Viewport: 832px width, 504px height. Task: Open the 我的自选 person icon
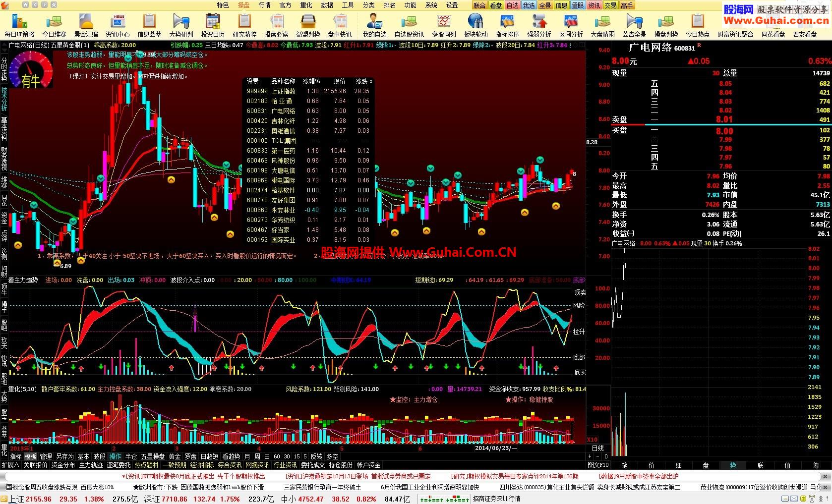[x=374, y=25]
